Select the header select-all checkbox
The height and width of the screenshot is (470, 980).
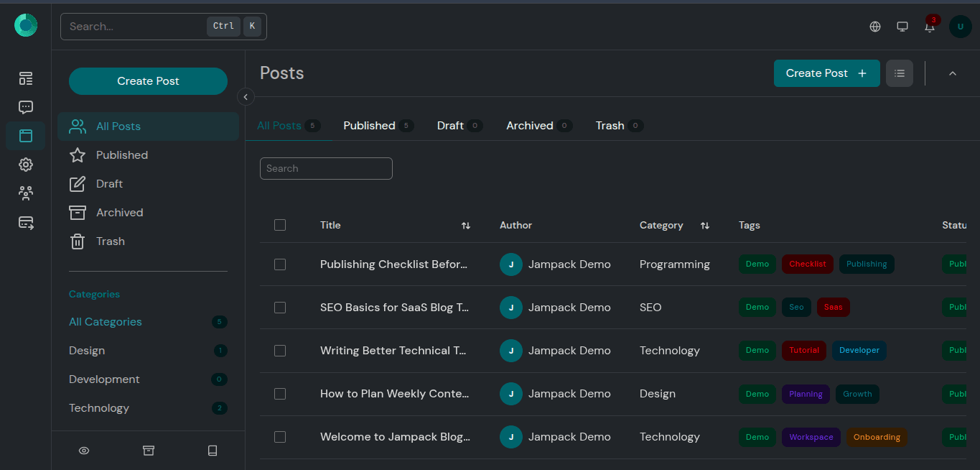(280, 225)
